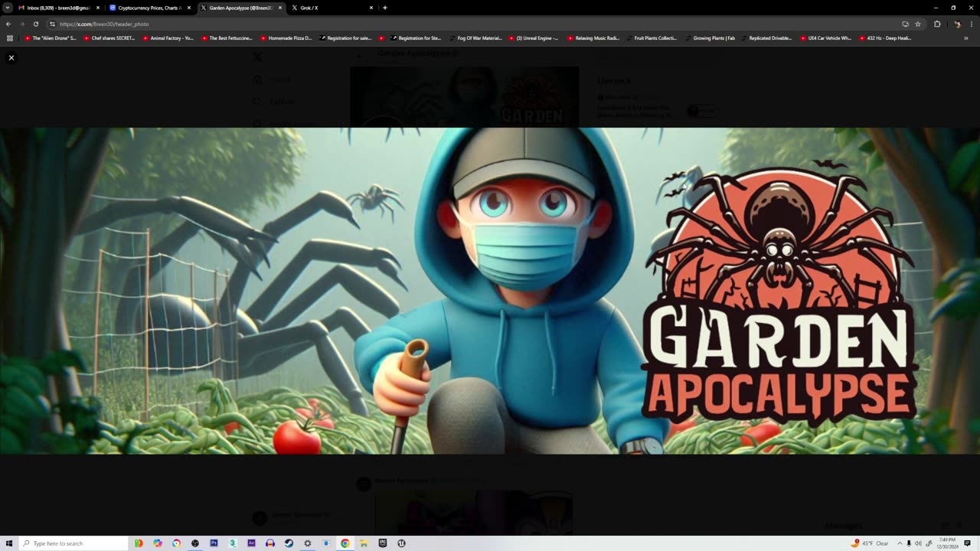Viewport: 980px width, 551px height.
Task: Open the Chrome extensions puzzle icon
Action: [937, 24]
